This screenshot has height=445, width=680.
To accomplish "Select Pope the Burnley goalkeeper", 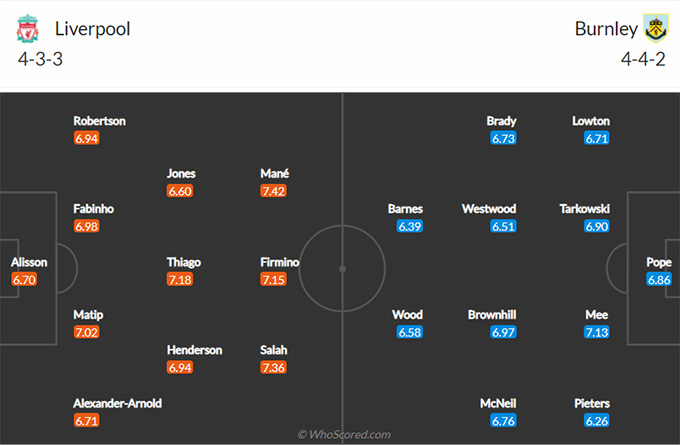I will (x=658, y=262).
